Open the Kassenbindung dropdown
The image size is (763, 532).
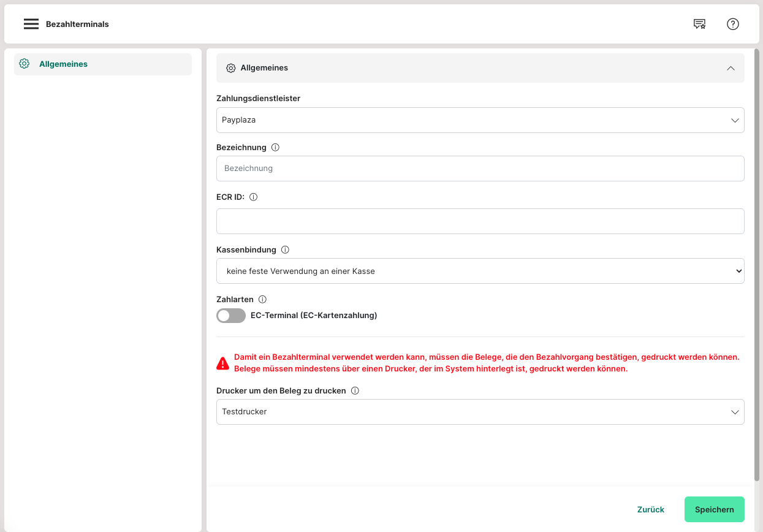480,271
